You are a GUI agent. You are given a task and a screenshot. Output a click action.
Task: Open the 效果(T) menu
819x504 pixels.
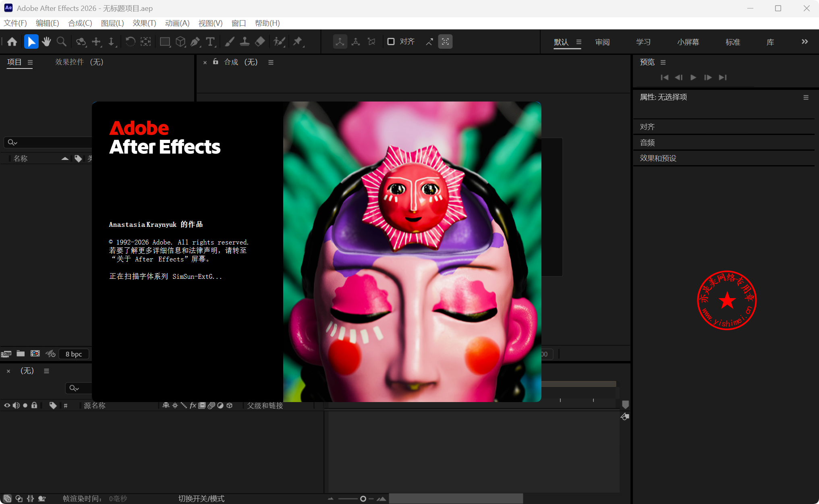click(x=144, y=23)
